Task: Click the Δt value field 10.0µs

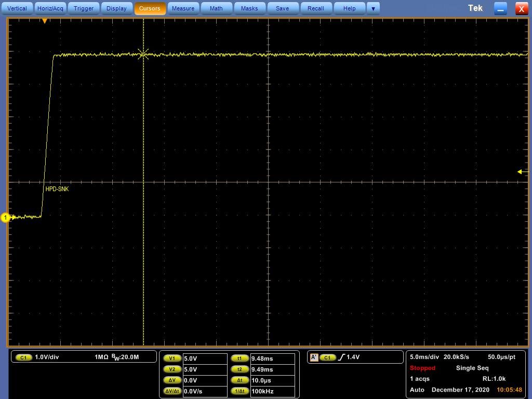Action: click(272, 380)
